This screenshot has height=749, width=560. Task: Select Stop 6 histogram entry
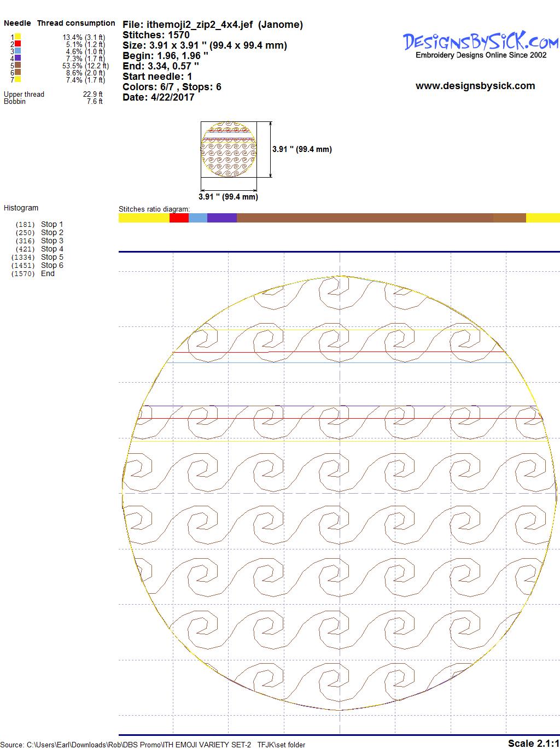(52, 265)
